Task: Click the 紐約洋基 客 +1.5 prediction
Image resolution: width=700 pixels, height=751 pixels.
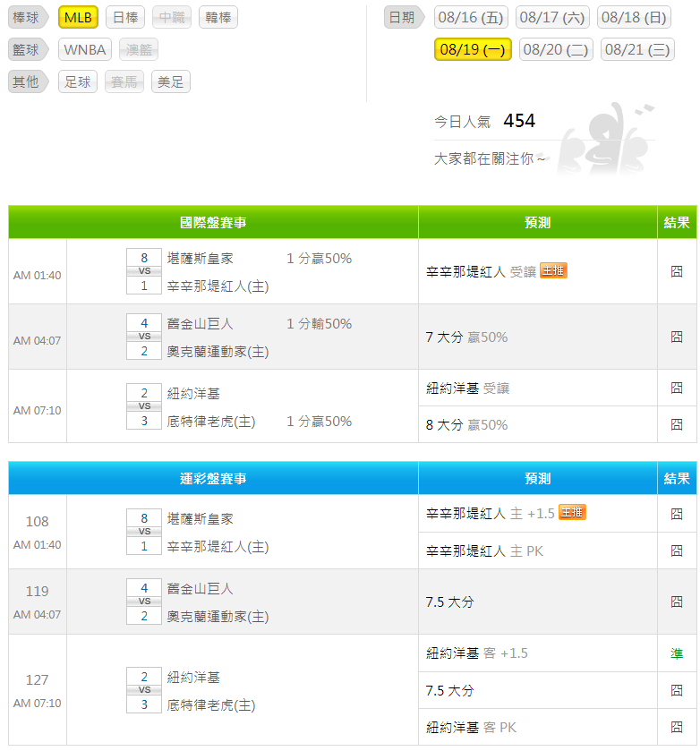Action: [x=477, y=653]
